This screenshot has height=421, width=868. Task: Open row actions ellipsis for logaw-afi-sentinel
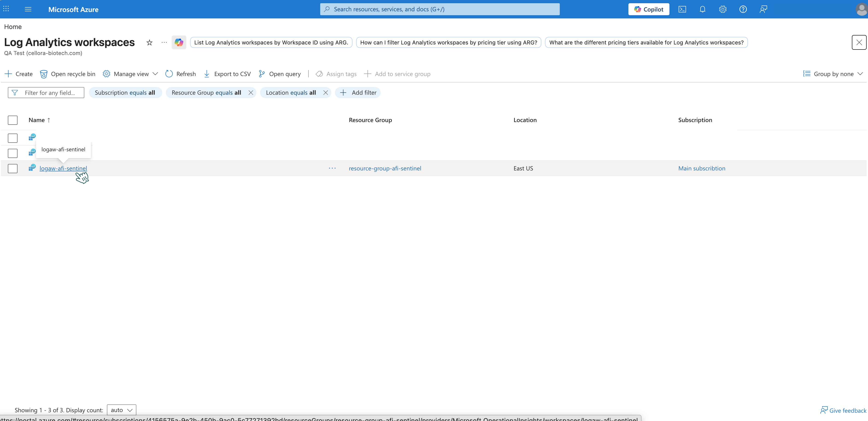pyautogui.click(x=332, y=168)
